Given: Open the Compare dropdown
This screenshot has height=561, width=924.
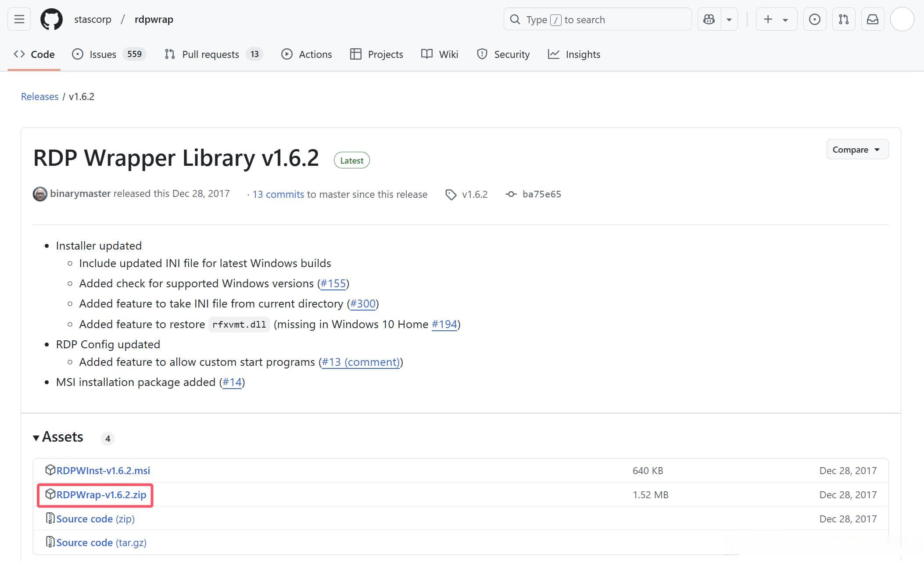Looking at the screenshot, I should click(857, 150).
